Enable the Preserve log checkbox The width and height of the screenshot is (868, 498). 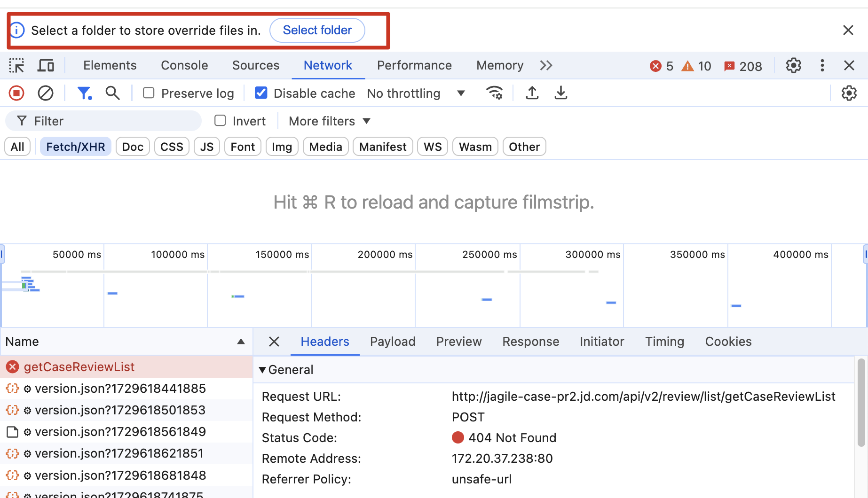tap(149, 93)
